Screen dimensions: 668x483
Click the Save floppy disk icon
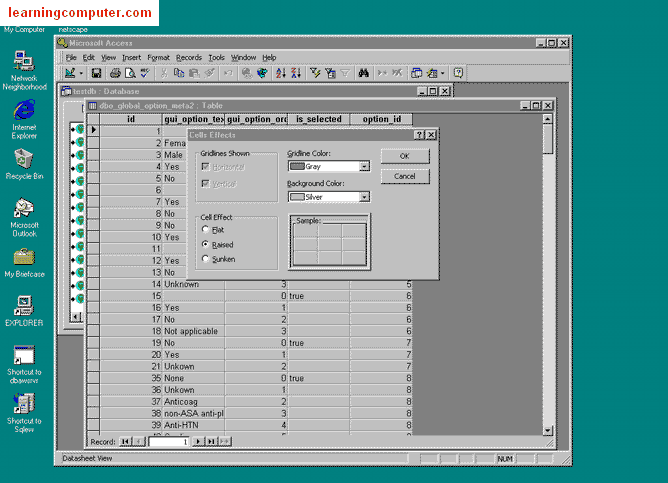96,73
